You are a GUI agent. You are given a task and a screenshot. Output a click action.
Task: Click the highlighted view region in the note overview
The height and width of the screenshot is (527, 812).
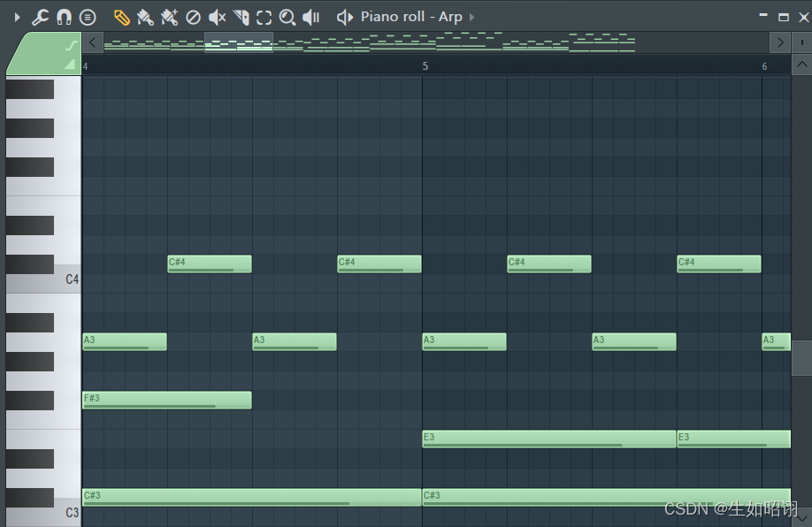239,42
